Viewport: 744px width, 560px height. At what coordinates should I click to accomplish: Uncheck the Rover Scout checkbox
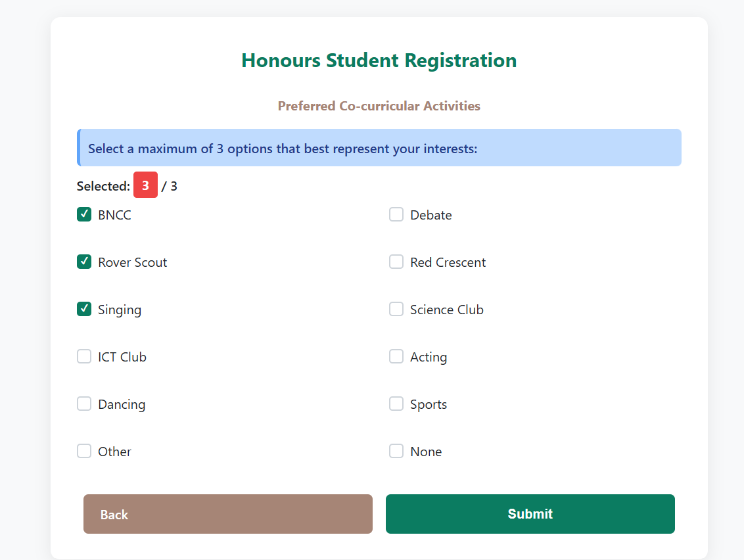84,262
